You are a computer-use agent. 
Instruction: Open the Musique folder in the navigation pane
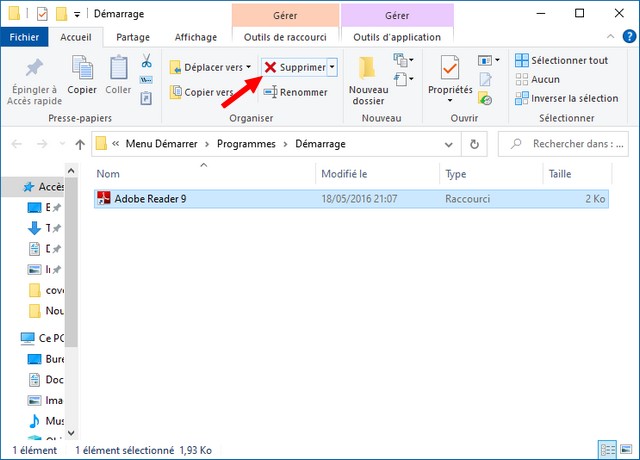pyautogui.click(x=45, y=421)
